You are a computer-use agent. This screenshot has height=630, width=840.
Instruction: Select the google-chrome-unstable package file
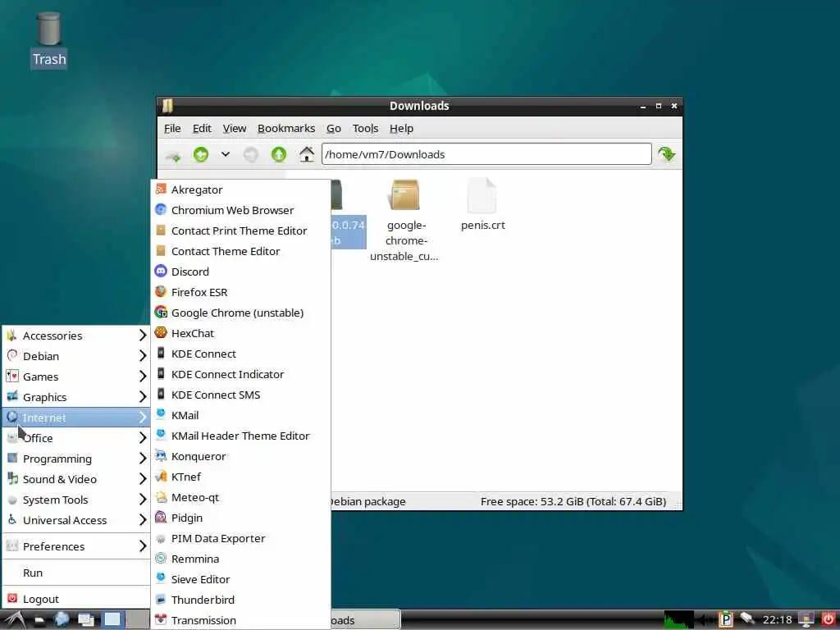tap(404, 220)
